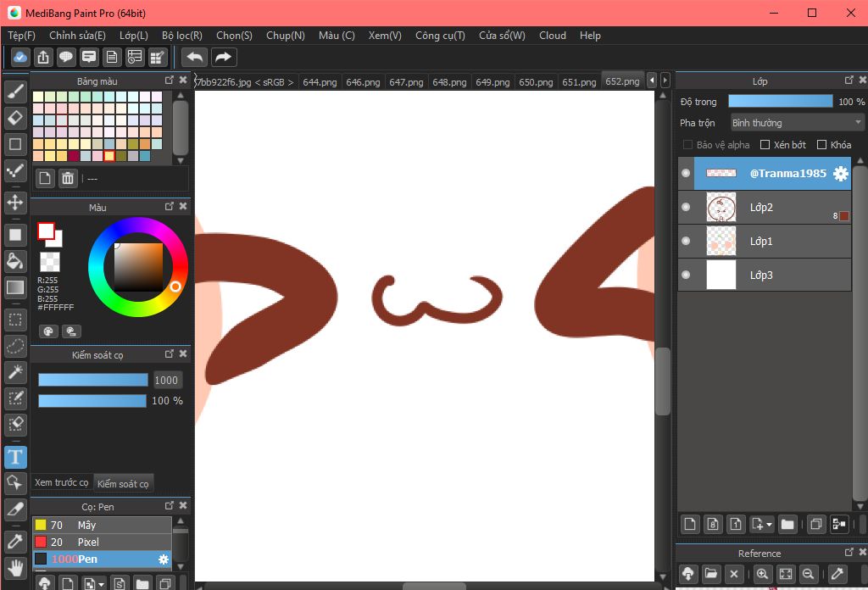
Task: Select the Dot pen tool
Action: click(15, 170)
